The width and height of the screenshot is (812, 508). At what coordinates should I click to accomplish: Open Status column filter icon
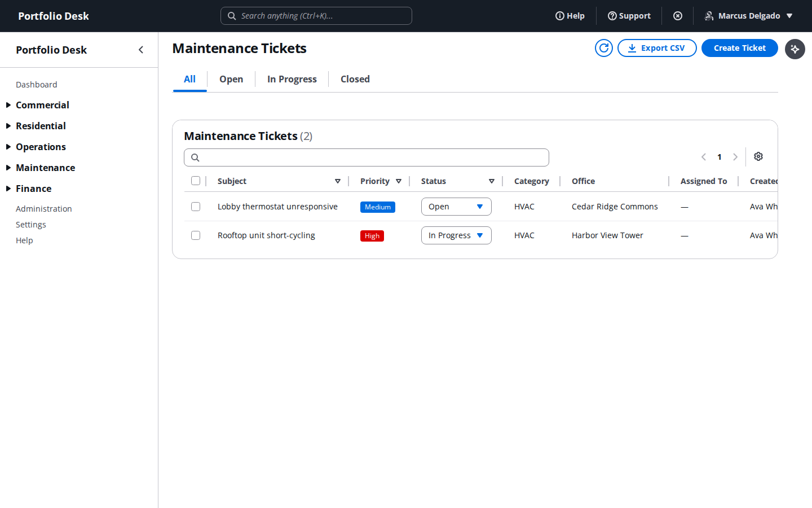pos(492,181)
